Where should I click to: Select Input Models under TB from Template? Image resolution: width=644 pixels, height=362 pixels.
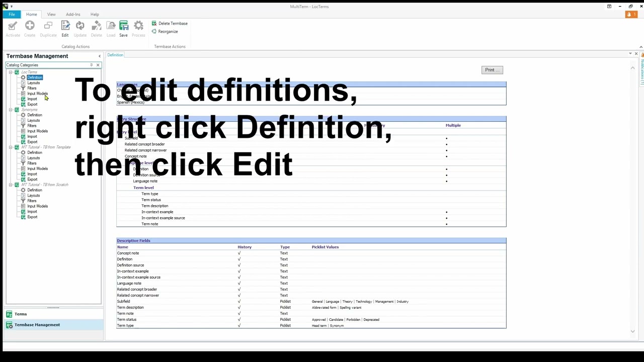(x=38, y=169)
